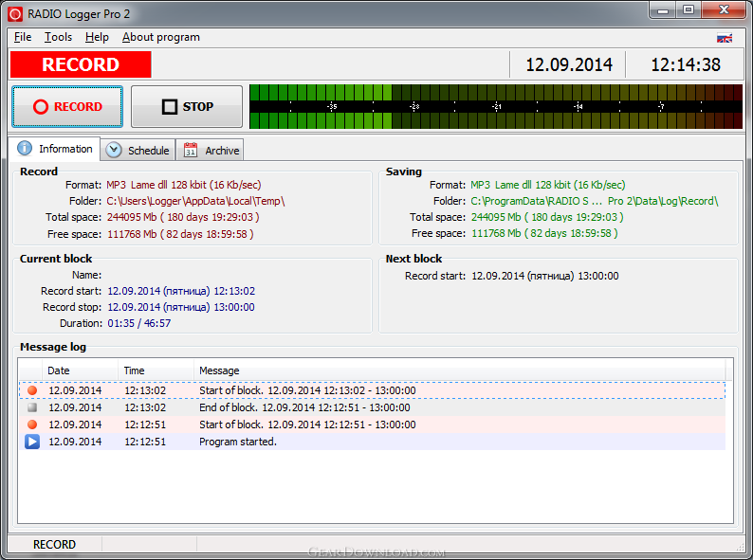Click the red Record format 'MP3 Lame dll 128 kbit'
This screenshot has width=753, height=560.
point(183,185)
